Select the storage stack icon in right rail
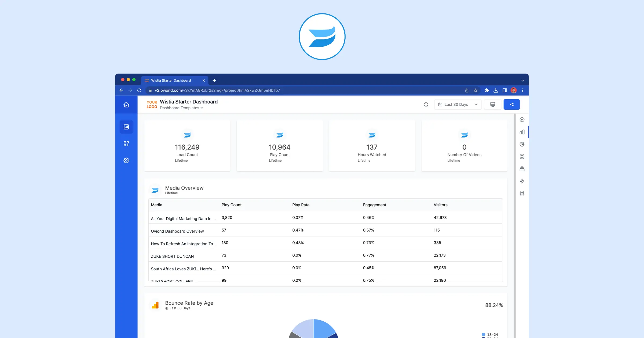Image resolution: width=644 pixels, height=338 pixels. click(522, 169)
